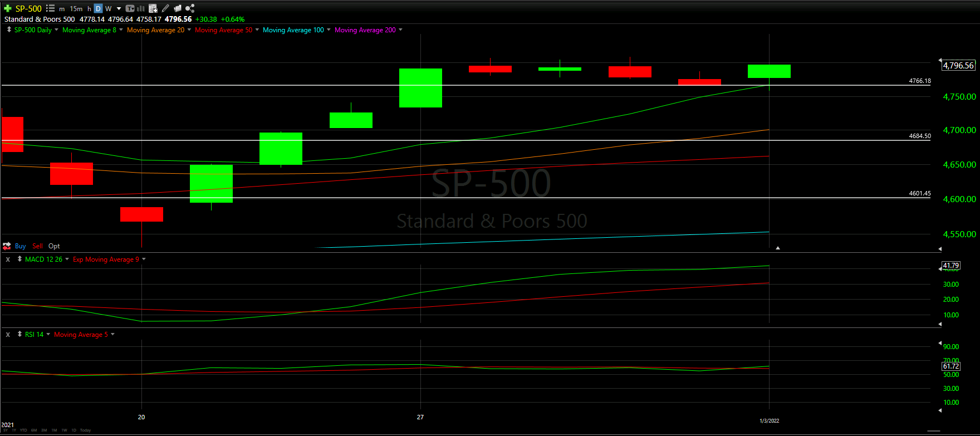Open the Moving Average 200 dropdown
Screen dimensions: 980x436
[x=400, y=30]
